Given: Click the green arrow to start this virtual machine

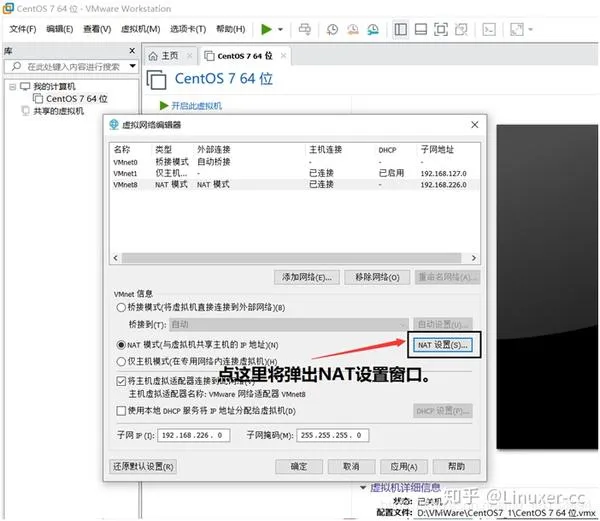Looking at the screenshot, I should click(x=164, y=105).
